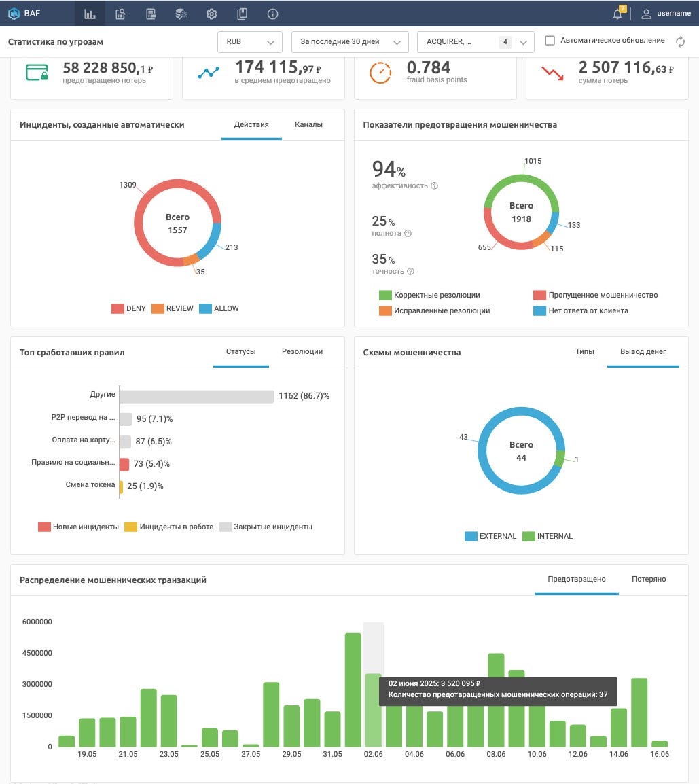The width and height of the screenshot is (699, 784).
Task: Click the BAF logo icon
Action: pyautogui.click(x=14, y=14)
